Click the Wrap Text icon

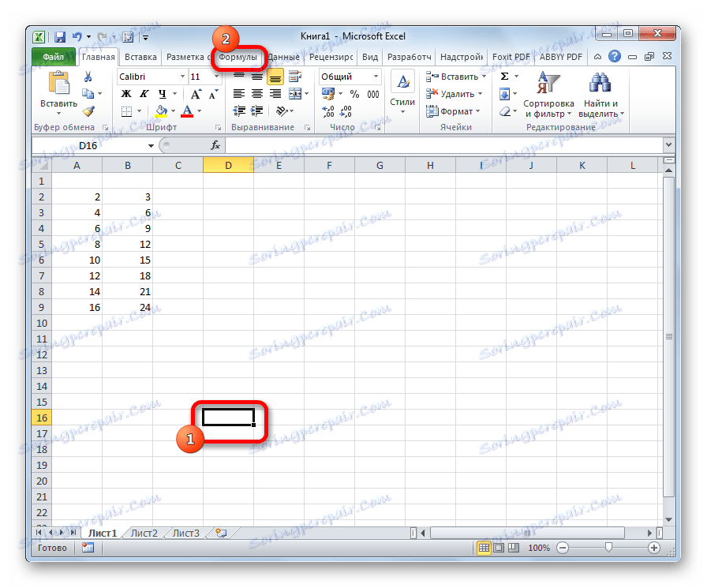tap(295, 77)
